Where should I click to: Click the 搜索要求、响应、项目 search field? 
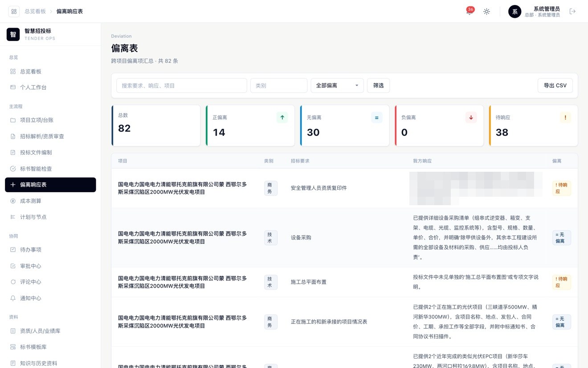pyautogui.click(x=182, y=86)
